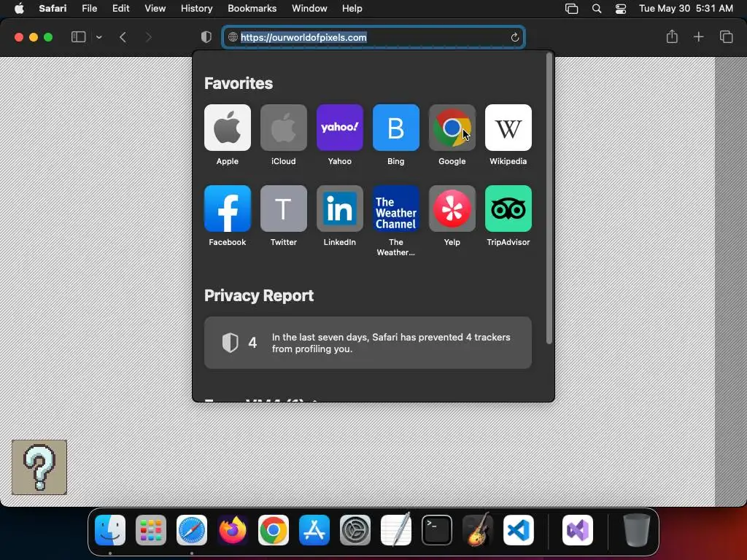The image size is (747, 560).
Task: Go forward with the forward arrow
Action: 148,37
